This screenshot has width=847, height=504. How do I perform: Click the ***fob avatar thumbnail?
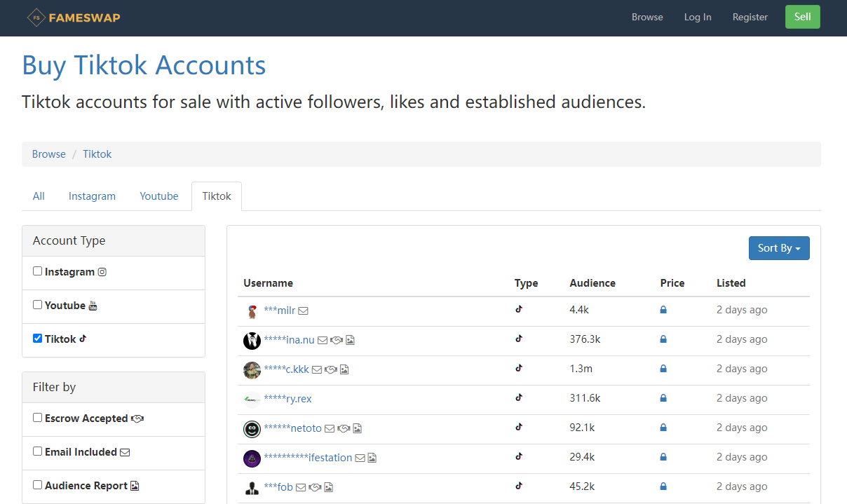tap(252, 488)
